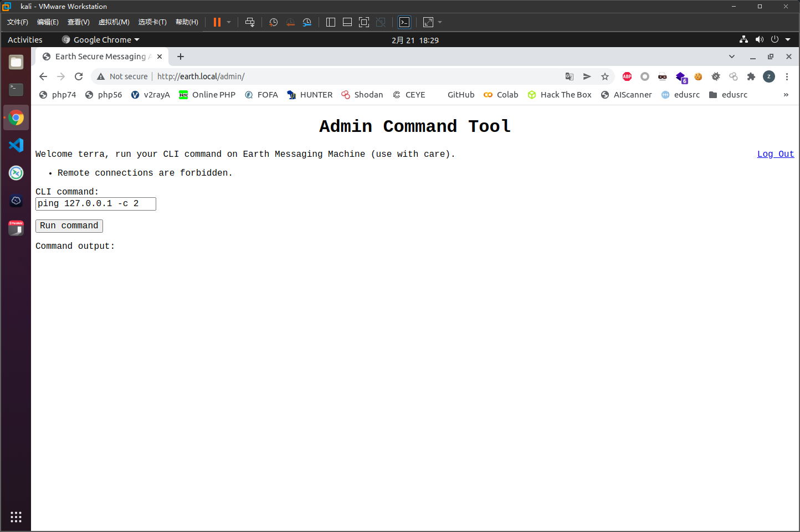Expand the Chrome tab search chevron
Viewport: 800px width, 532px height.
pos(731,57)
